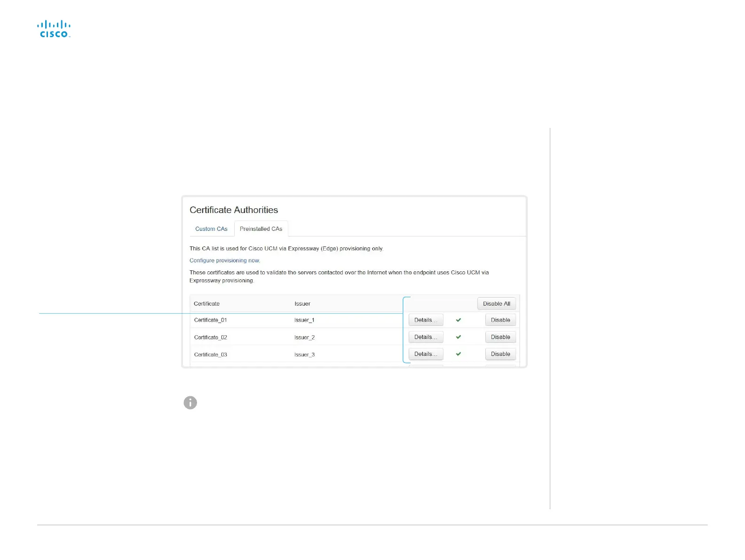The width and height of the screenshot is (745, 560).
Task: Select the Certificate_02 row name
Action: pos(211,338)
